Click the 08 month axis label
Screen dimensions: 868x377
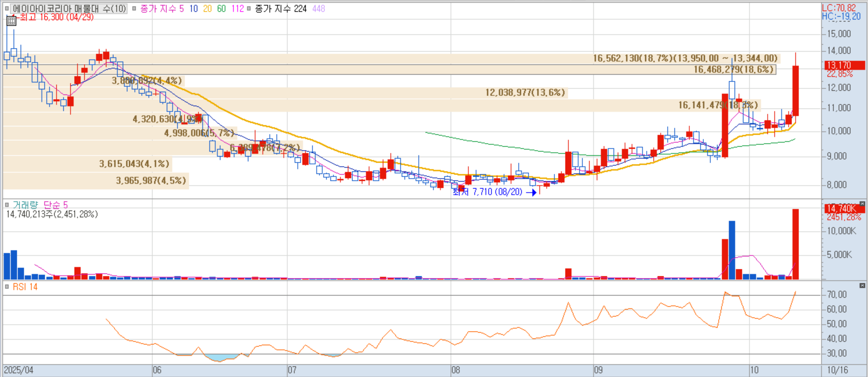point(455,370)
